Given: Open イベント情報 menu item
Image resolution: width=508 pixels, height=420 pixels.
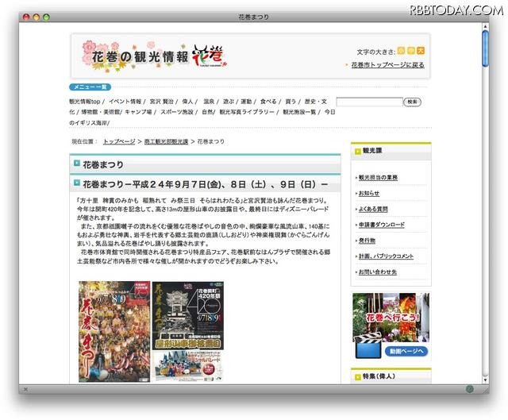Looking at the screenshot, I should 125,102.
